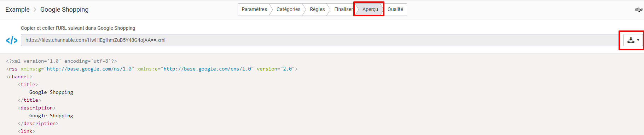This screenshot has width=644, height=135.
Task: Click the Google Shopping breadcrumb
Action: (64, 10)
